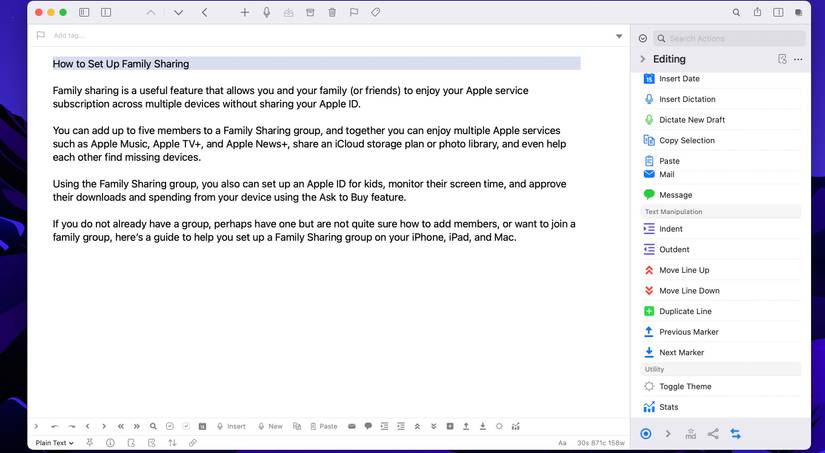Open ellipsis menu next to Editing
Screen dimensions: 825x453
798,59
